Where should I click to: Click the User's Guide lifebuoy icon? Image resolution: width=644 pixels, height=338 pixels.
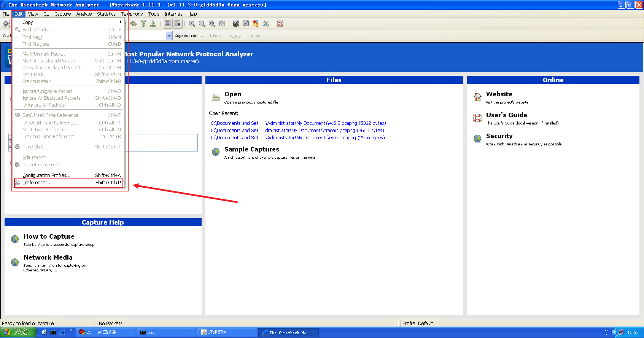477,118
